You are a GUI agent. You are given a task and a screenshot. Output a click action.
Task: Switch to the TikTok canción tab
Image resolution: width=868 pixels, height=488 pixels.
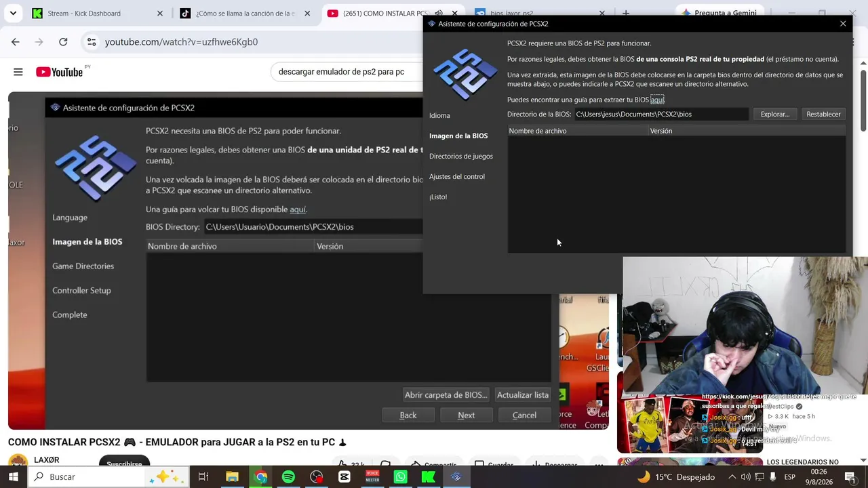pyautogui.click(x=239, y=13)
